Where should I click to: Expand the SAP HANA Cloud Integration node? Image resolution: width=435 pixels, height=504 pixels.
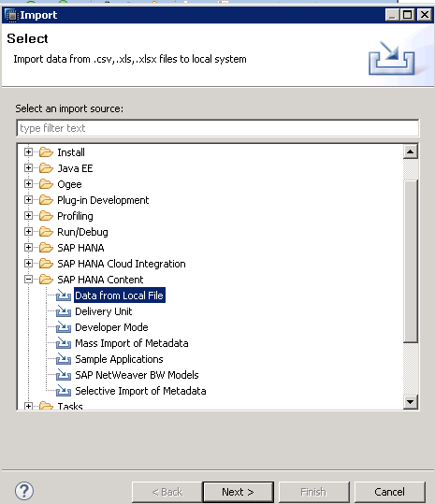pyautogui.click(x=28, y=264)
